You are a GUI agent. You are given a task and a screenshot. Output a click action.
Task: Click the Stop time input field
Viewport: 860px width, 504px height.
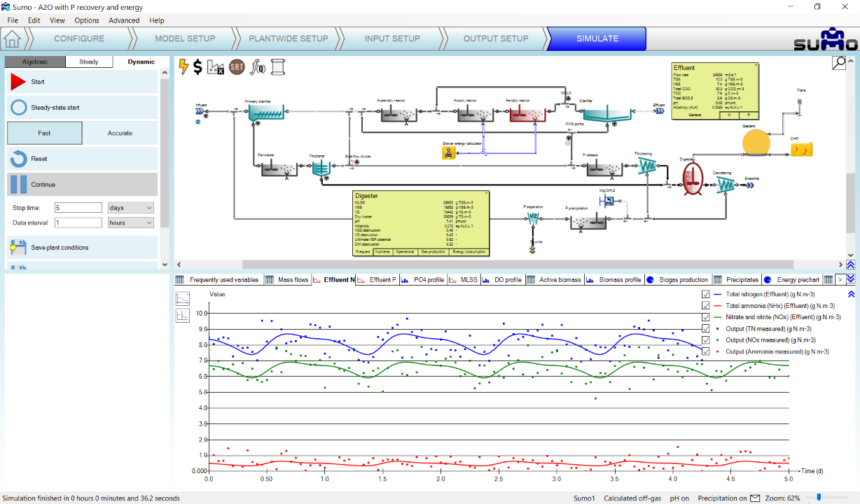tap(78, 208)
